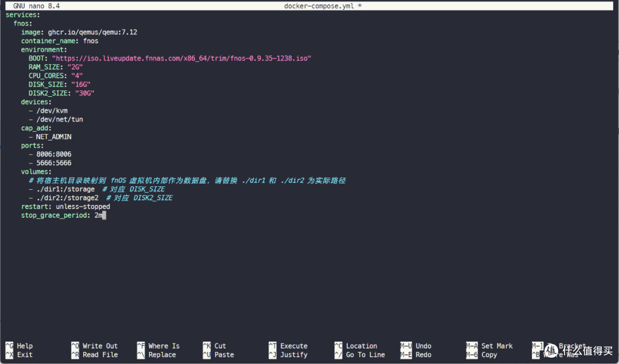Image resolution: width=619 pixels, height=364 pixels.
Task: Click the RAM_SIZE "2G" value line
Action: (63, 66)
